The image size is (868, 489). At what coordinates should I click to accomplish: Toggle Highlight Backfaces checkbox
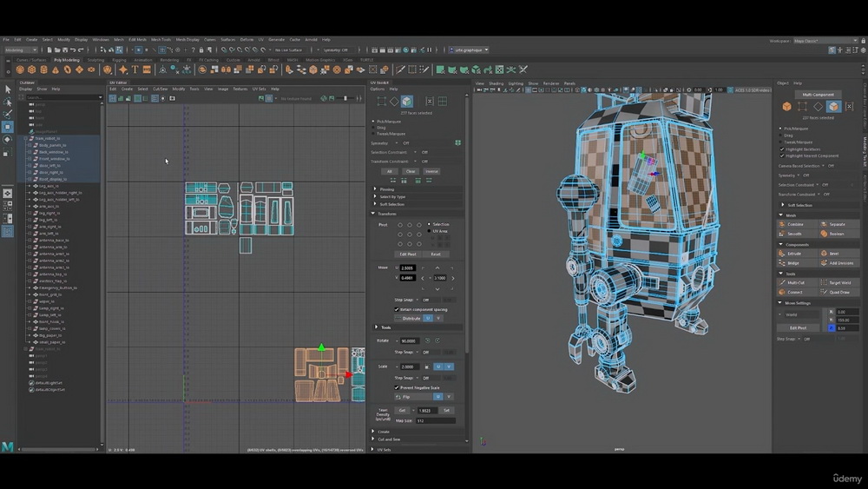tap(782, 149)
